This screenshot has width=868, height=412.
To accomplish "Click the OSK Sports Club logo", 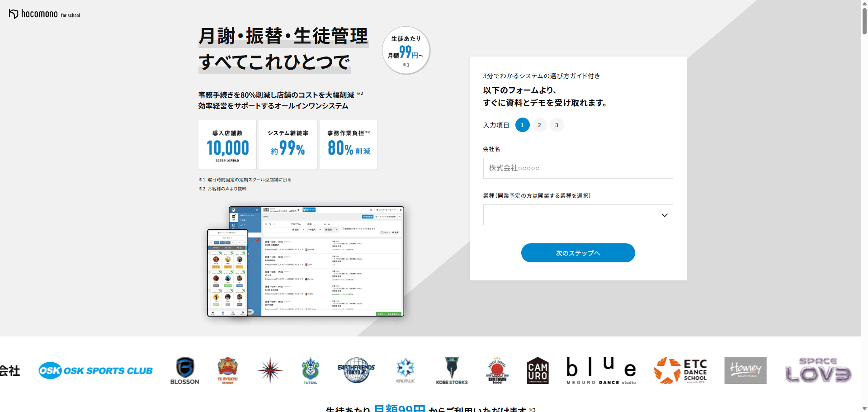I will pyautogui.click(x=95, y=370).
